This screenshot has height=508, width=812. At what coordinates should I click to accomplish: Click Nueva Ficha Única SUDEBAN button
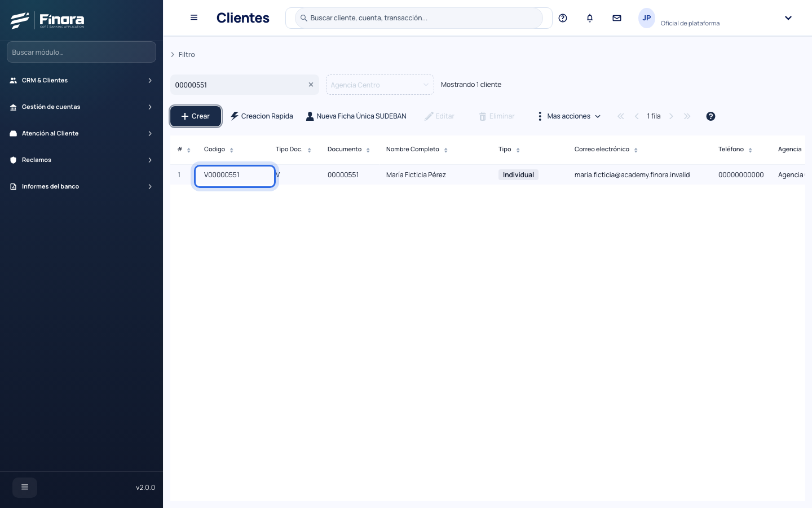coord(356,116)
